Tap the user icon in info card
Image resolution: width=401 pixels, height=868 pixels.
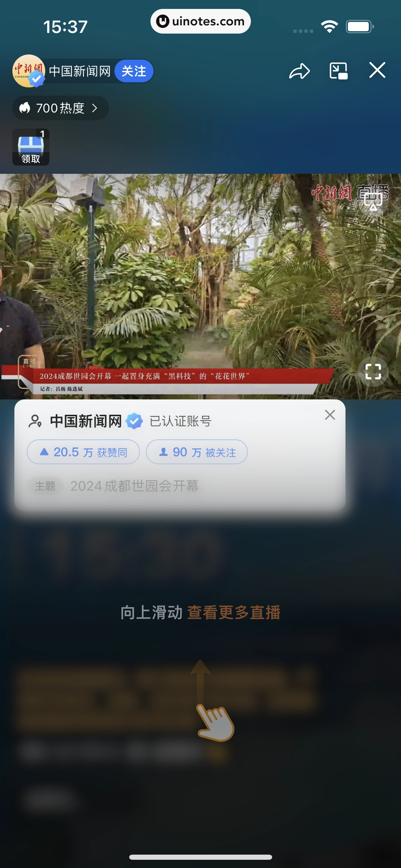(x=35, y=421)
